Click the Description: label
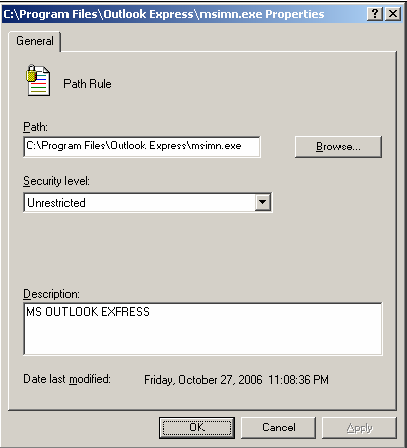 coord(51,294)
